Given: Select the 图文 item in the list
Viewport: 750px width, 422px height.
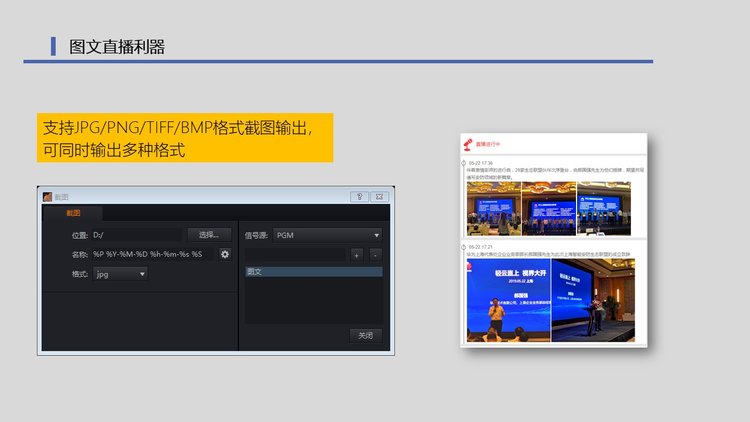Looking at the screenshot, I should (313, 271).
